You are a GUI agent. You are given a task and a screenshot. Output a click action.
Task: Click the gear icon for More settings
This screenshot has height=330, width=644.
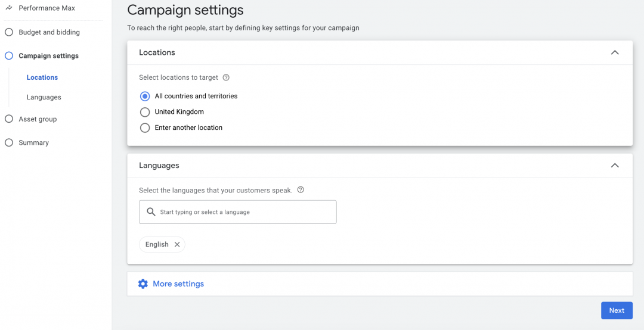click(x=143, y=284)
